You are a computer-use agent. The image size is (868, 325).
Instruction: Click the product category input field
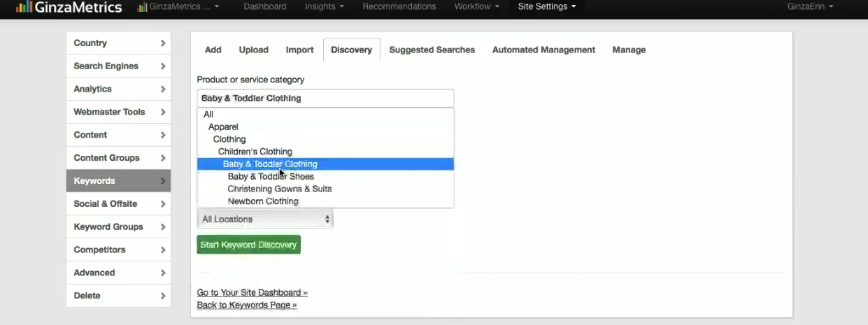coord(325,99)
